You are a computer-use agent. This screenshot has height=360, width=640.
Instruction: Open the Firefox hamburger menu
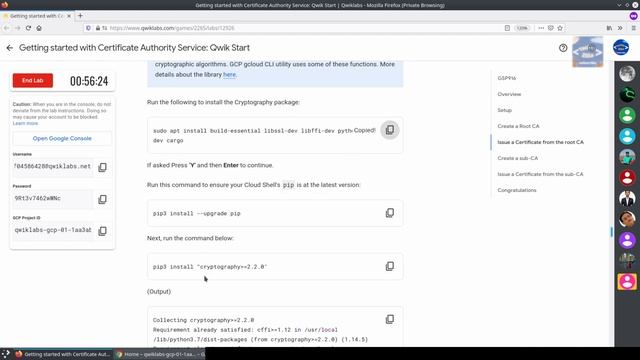pos(633,28)
